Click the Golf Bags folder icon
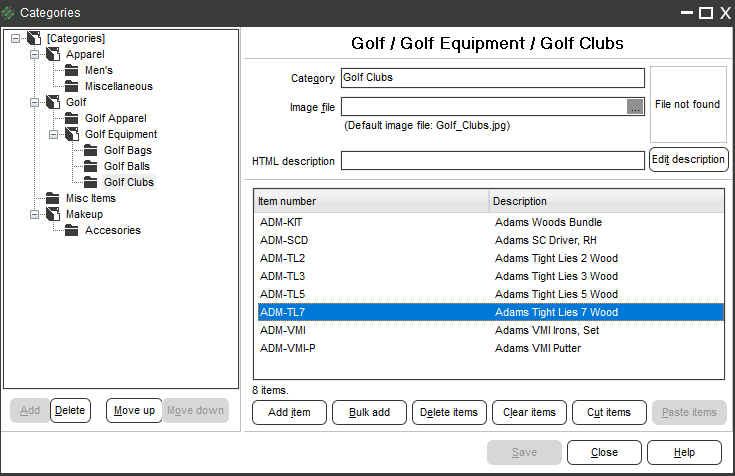This screenshot has width=735, height=476. (x=90, y=151)
